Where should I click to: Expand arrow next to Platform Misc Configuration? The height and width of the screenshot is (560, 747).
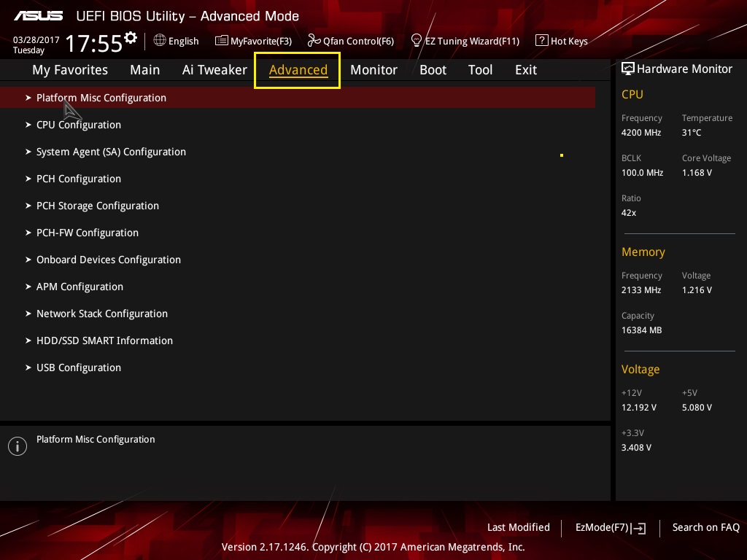coord(28,98)
